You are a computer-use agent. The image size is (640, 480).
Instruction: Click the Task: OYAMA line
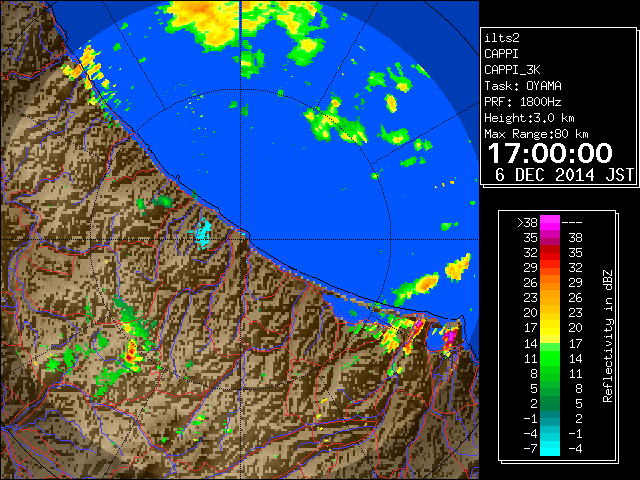pyautogui.click(x=523, y=86)
